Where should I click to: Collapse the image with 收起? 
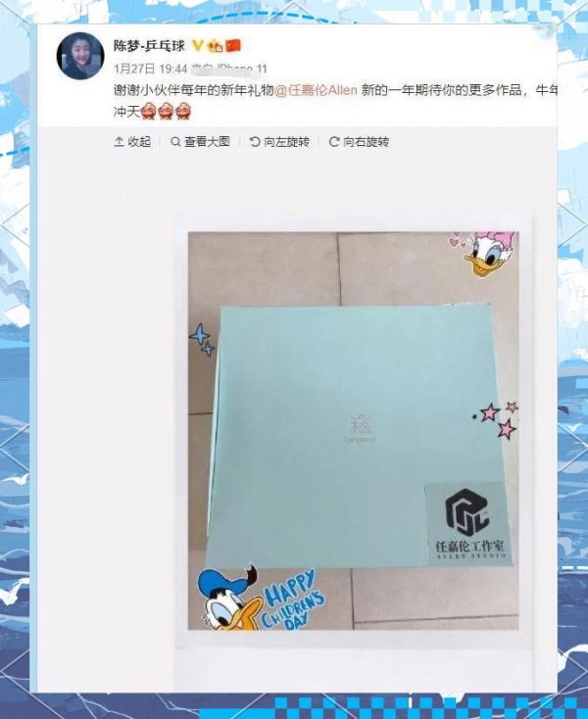click(132, 142)
